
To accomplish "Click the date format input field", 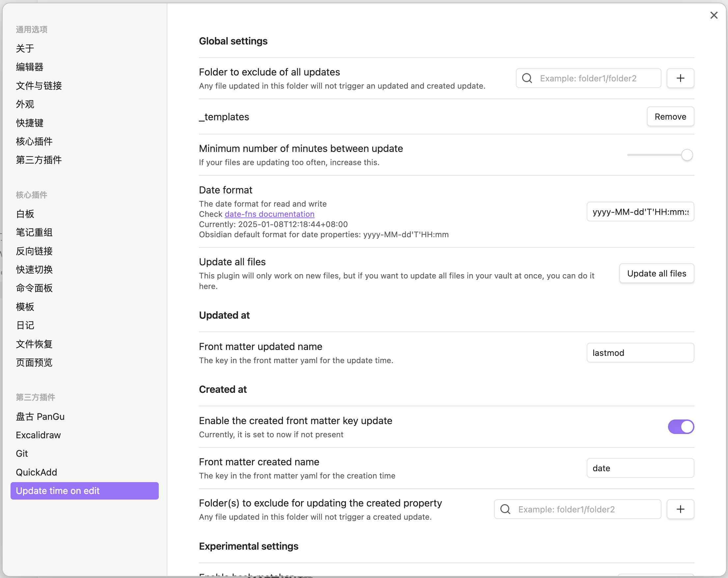I will coord(640,212).
